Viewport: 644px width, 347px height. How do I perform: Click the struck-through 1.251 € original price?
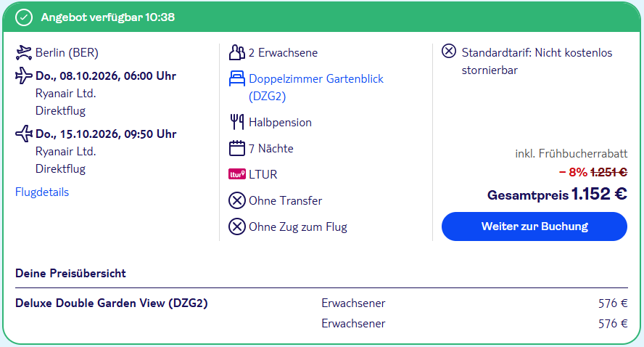(x=608, y=172)
